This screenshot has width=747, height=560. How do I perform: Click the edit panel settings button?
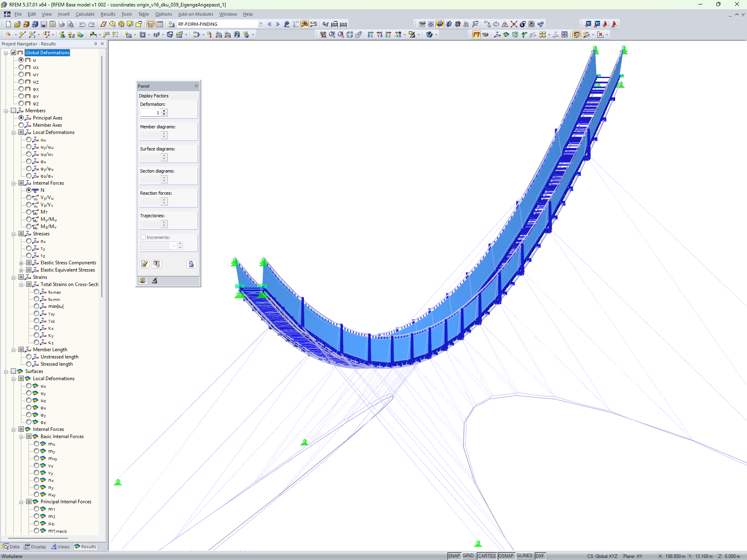click(144, 264)
